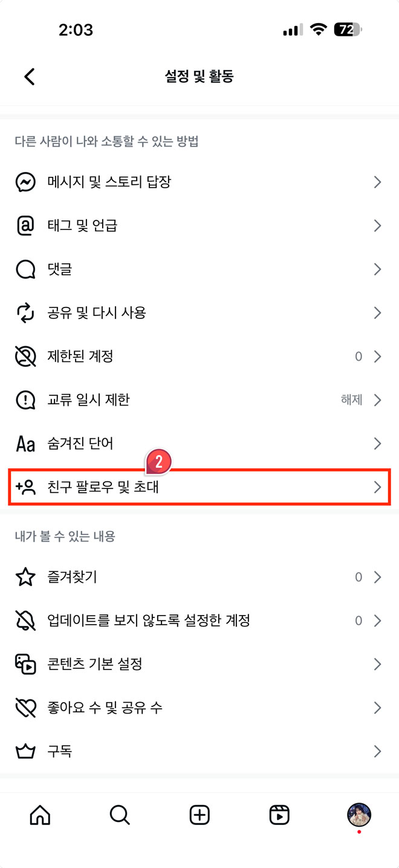Tap the create new post plus icon
The width and height of the screenshot is (399, 868).
tap(199, 815)
